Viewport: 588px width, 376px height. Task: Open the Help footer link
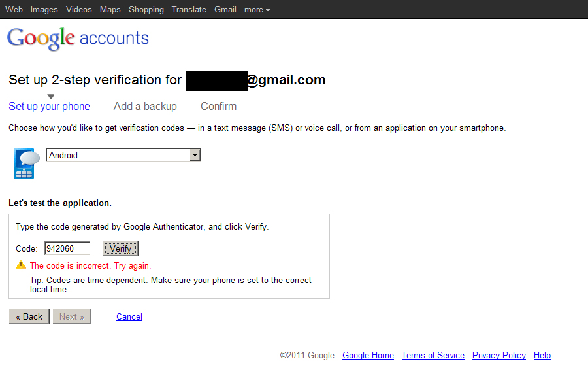click(x=542, y=355)
